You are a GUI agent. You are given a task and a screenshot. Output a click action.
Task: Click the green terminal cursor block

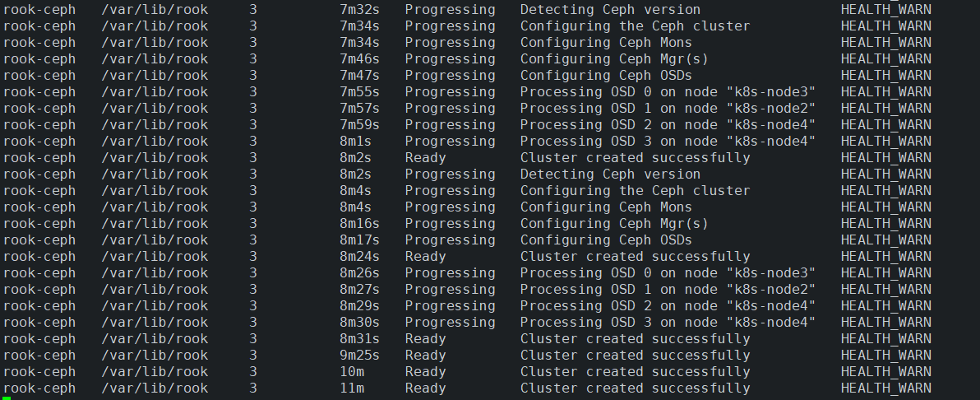coord(7,398)
